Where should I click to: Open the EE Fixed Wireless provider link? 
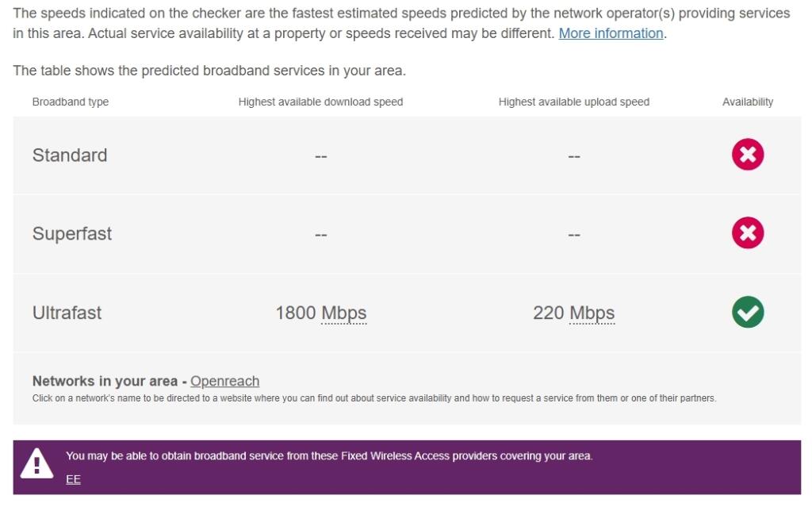coord(72,478)
